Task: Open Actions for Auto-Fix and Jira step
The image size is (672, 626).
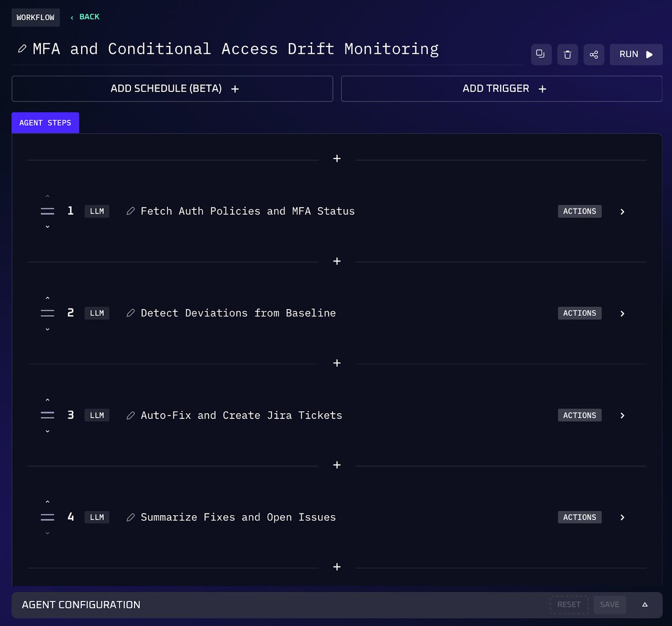Action: coord(580,415)
